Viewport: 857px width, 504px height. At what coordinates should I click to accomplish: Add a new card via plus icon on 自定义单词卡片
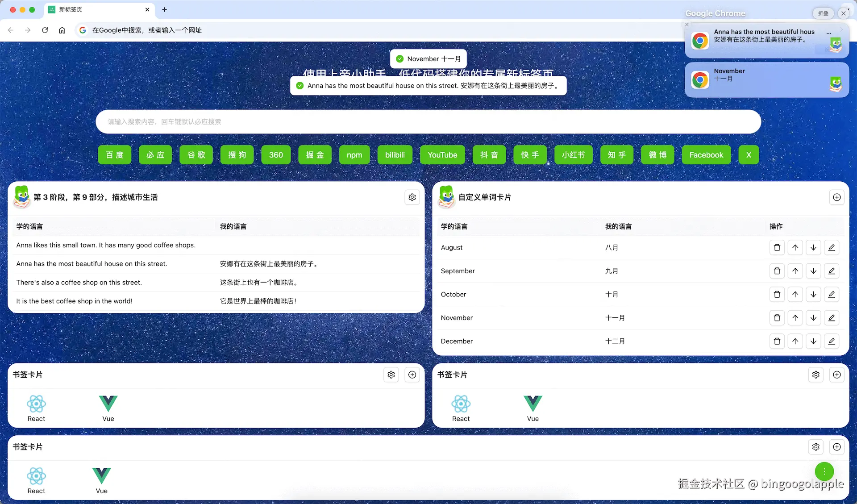[837, 197]
